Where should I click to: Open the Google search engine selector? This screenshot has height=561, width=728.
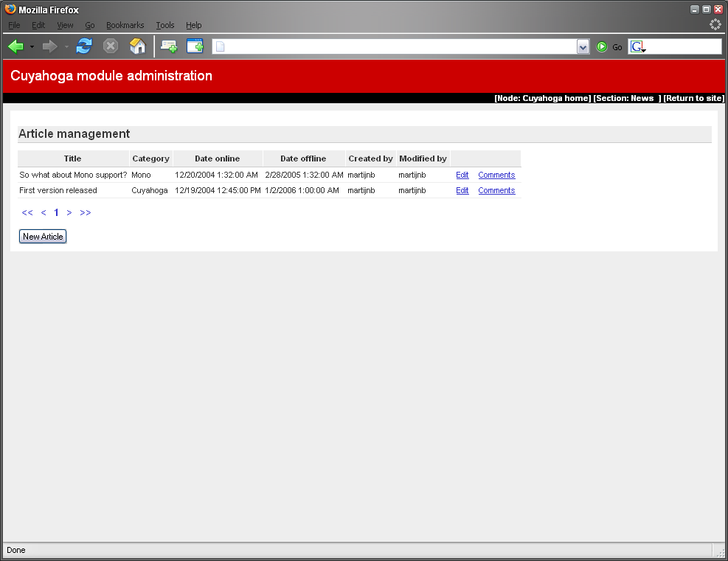coord(639,46)
